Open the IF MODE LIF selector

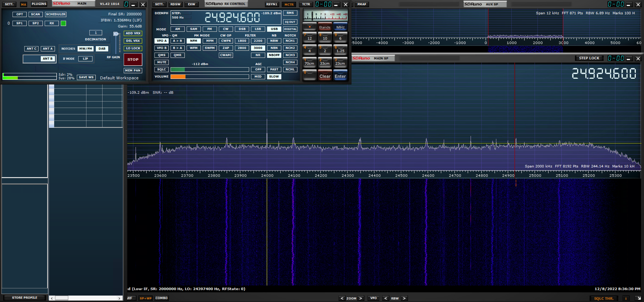click(85, 59)
